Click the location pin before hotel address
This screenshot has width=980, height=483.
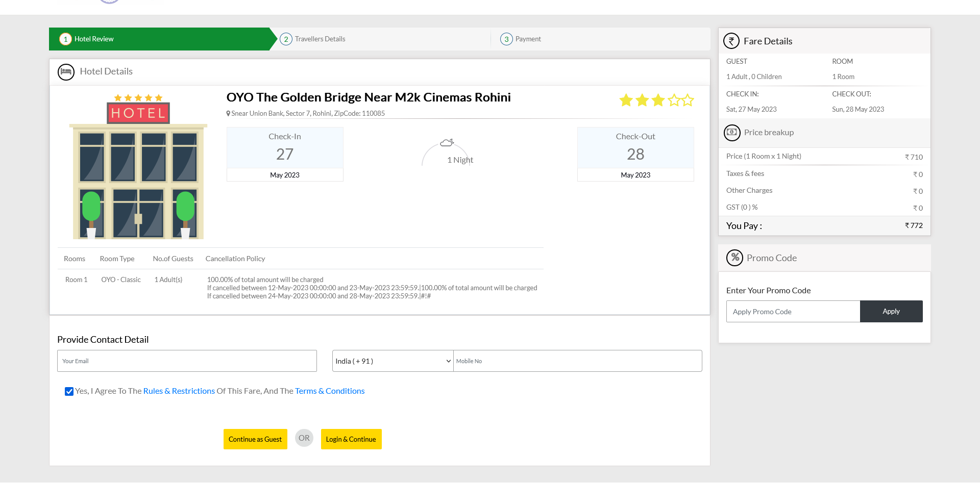(228, 114)
